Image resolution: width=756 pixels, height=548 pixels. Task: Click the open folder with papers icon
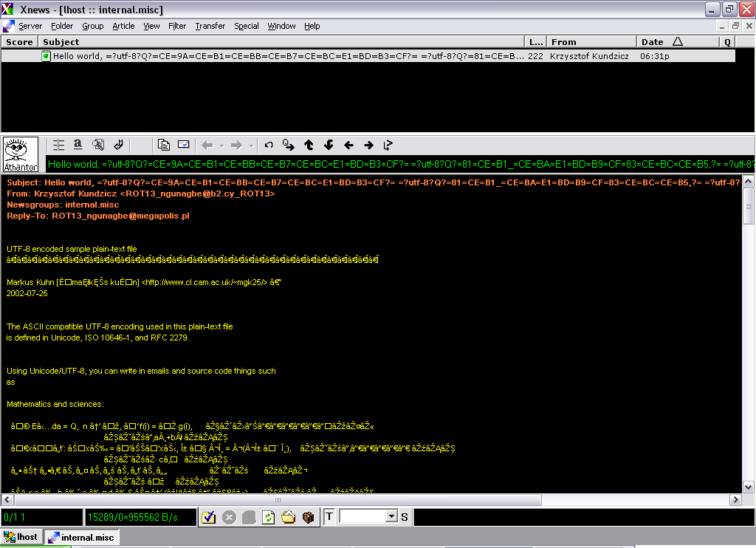point(289,518)
